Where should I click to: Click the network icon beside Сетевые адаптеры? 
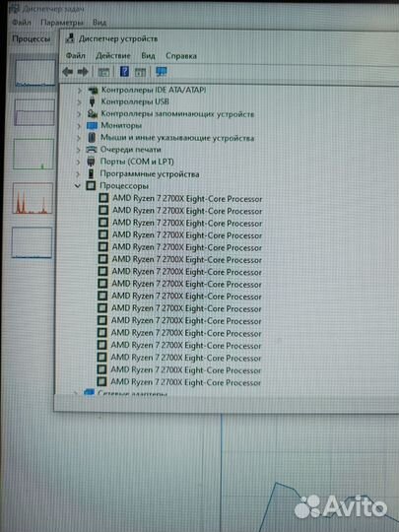[x=89, y=392]
